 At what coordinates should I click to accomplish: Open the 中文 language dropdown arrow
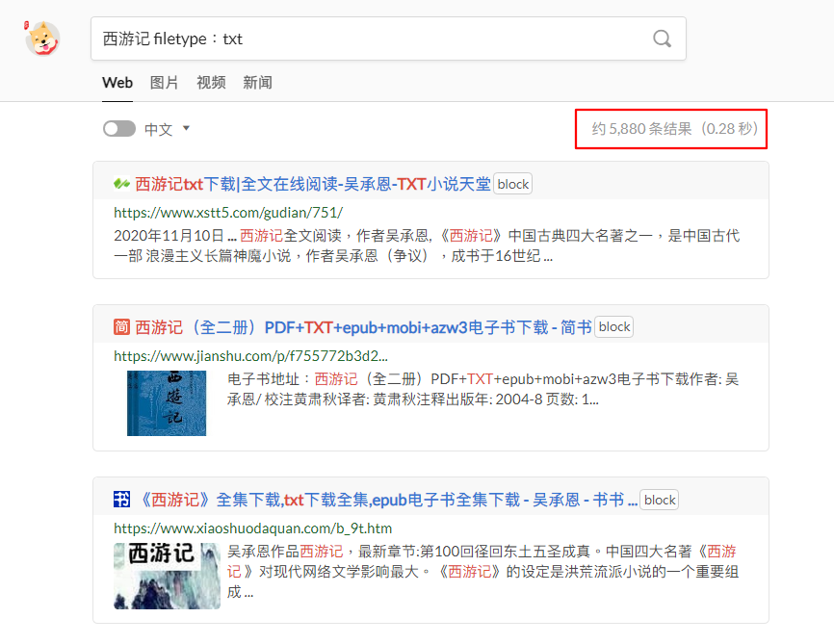[x=186, y=128]
